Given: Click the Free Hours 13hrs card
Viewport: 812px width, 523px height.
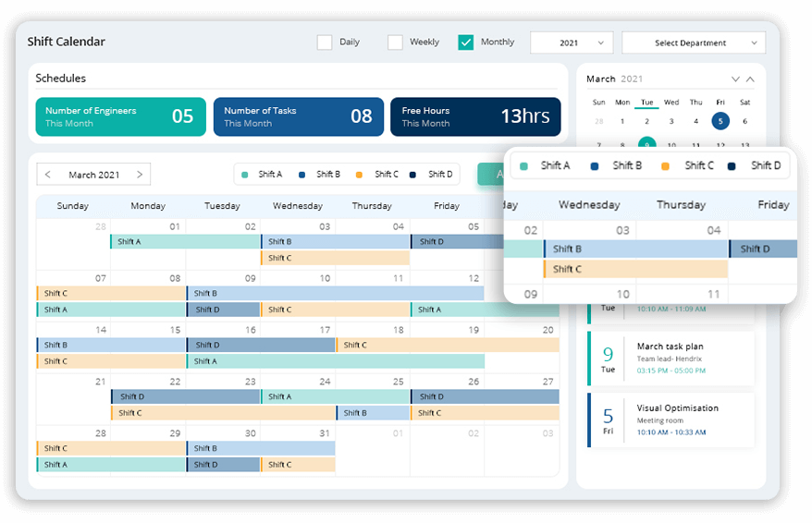Looking at the screenshot, I should click(x=475, y=116).
